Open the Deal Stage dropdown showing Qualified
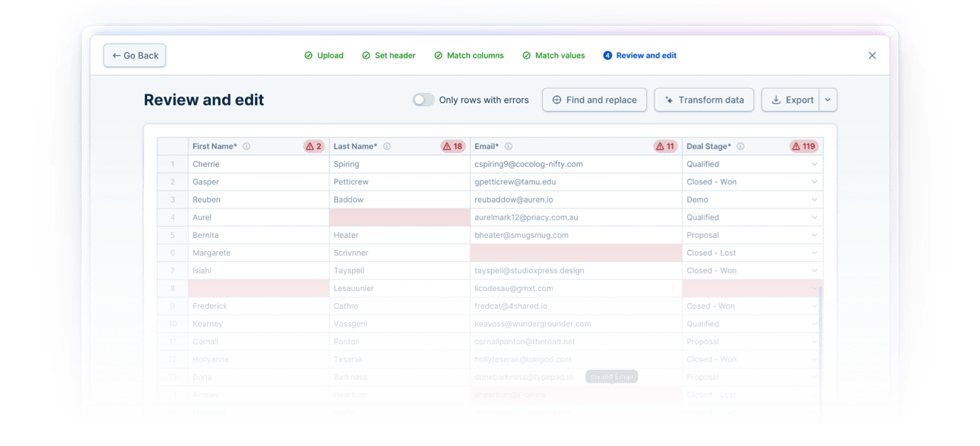 tap(814, 164)
